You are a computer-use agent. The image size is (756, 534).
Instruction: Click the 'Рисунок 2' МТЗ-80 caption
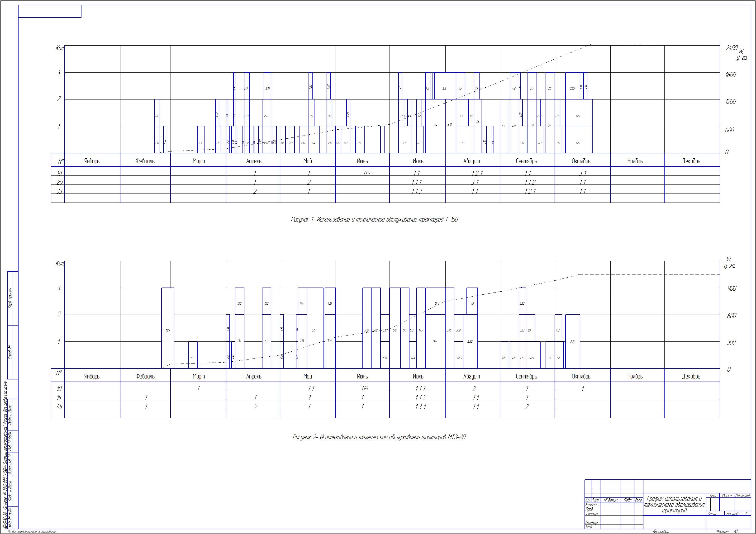click(x=379, y=437)
